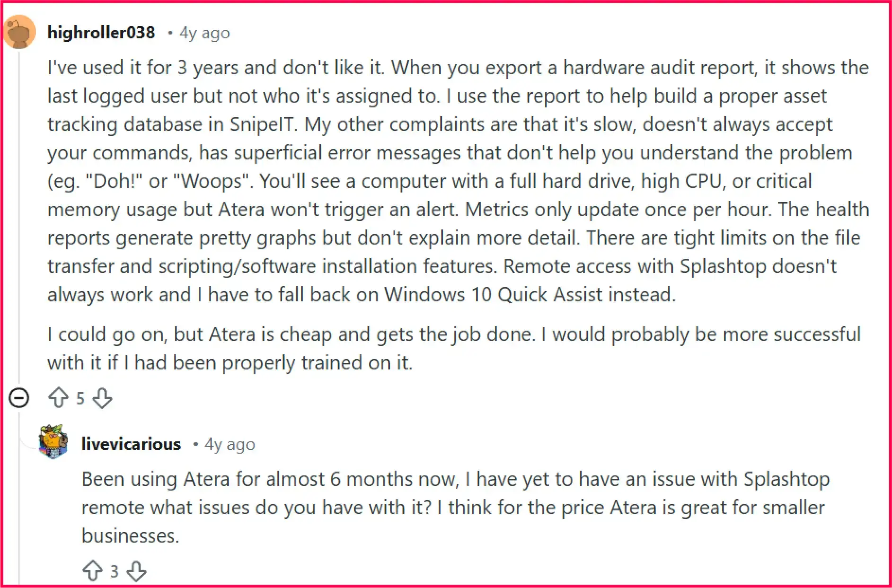Viewport: 892px width, 588px height.
Task: Select the upvote arrow showing 5 votes
Action: pos(59,398)
